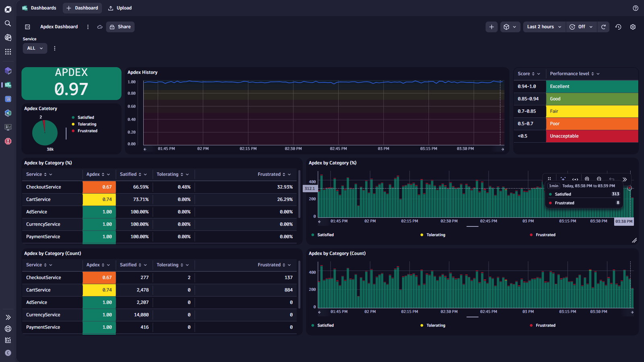
Task: Click the Excellent green performance level cell
Action: coord(592,86)
